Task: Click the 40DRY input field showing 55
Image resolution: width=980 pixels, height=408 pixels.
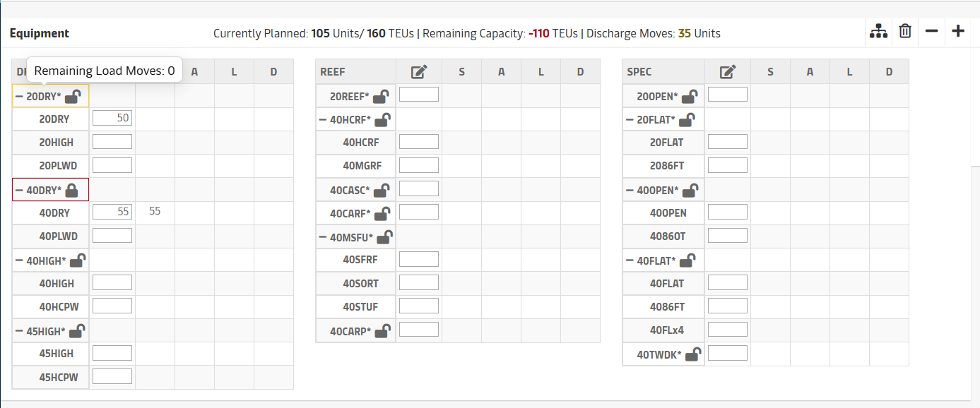Action: tap(112, 212)
